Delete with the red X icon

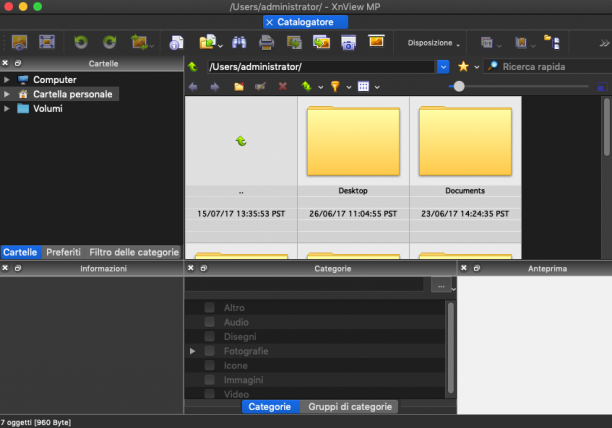click(283, 86)
